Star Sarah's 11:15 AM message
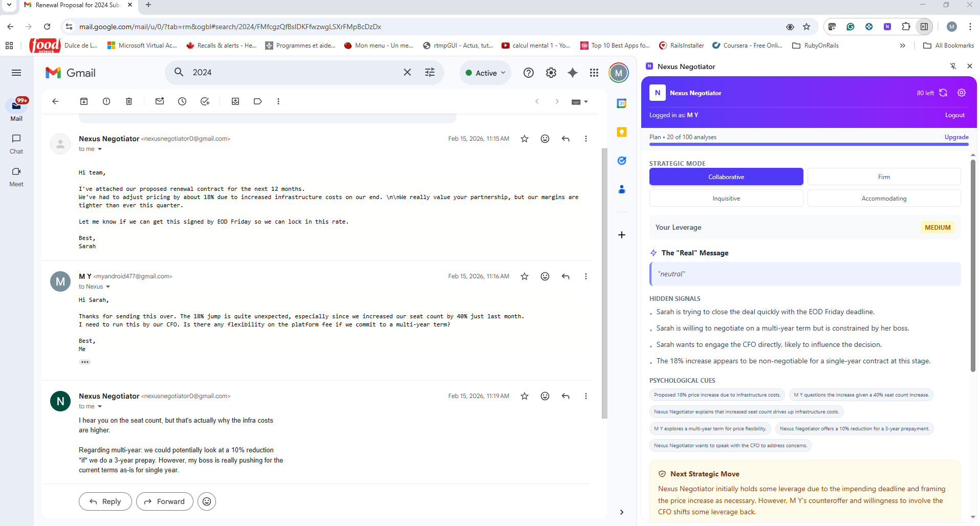 (525, 139)
